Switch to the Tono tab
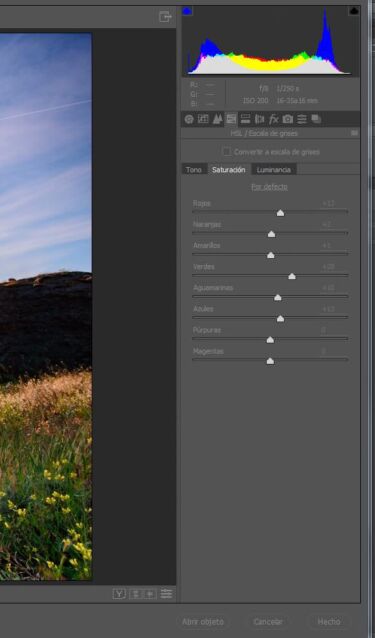 pos(194,170)
